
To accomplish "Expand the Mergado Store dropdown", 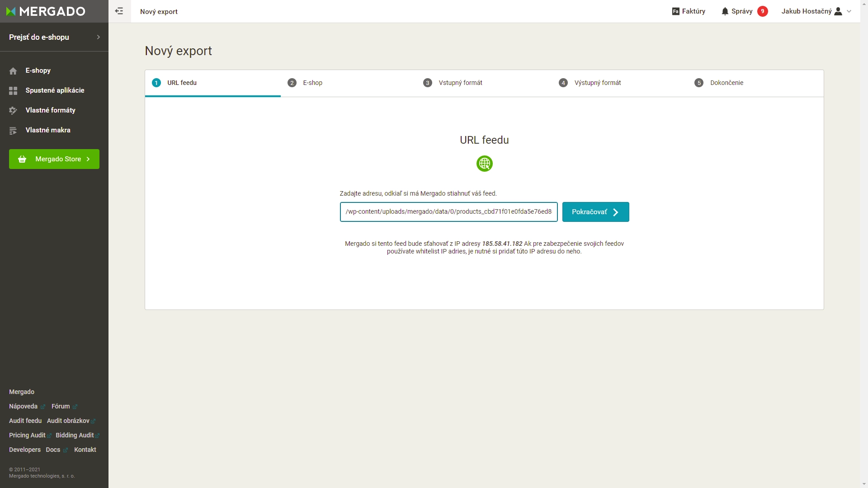I will 54,159.
